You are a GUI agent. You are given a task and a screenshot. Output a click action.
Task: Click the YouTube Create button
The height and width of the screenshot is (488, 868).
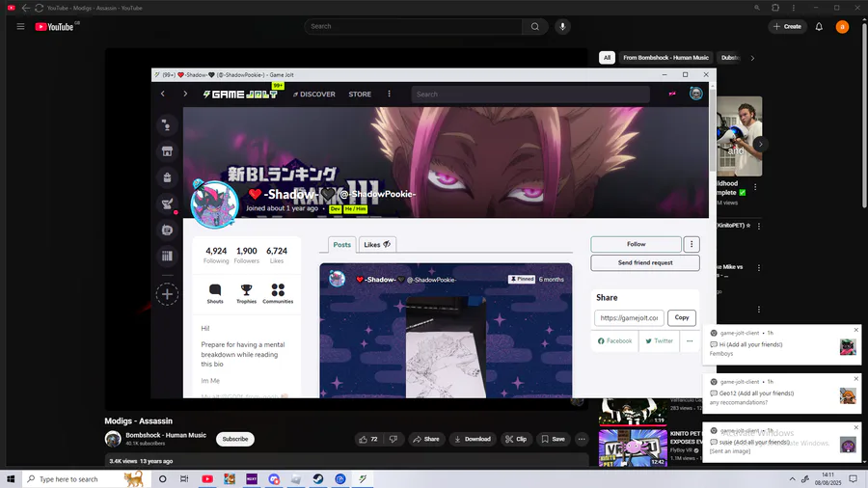pyautogui.click(x=787, y=27)
